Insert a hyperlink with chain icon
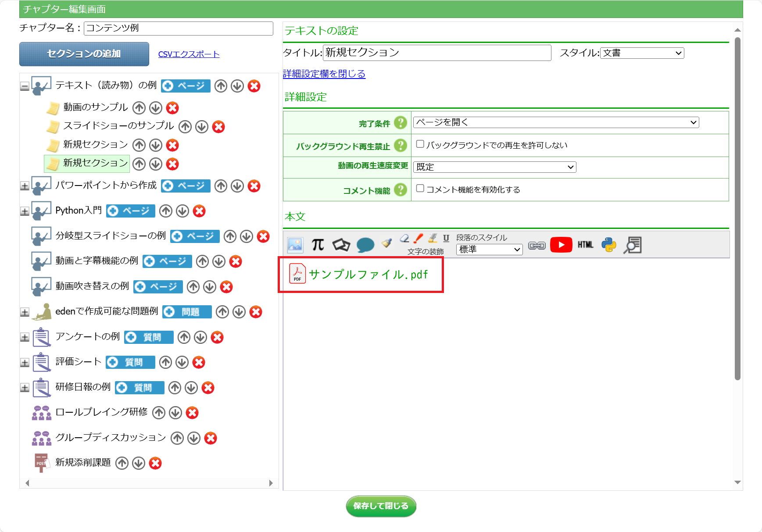762x532 pixels. (x=537, y=245)
